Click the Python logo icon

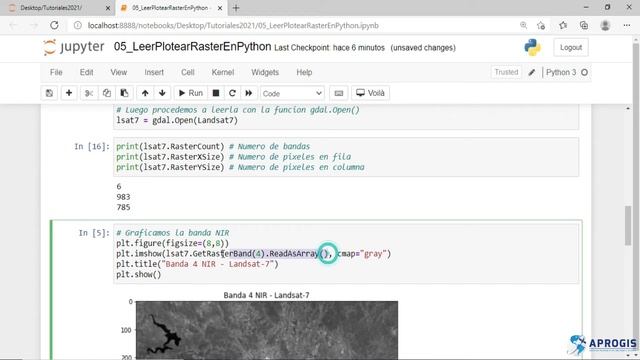532,47
